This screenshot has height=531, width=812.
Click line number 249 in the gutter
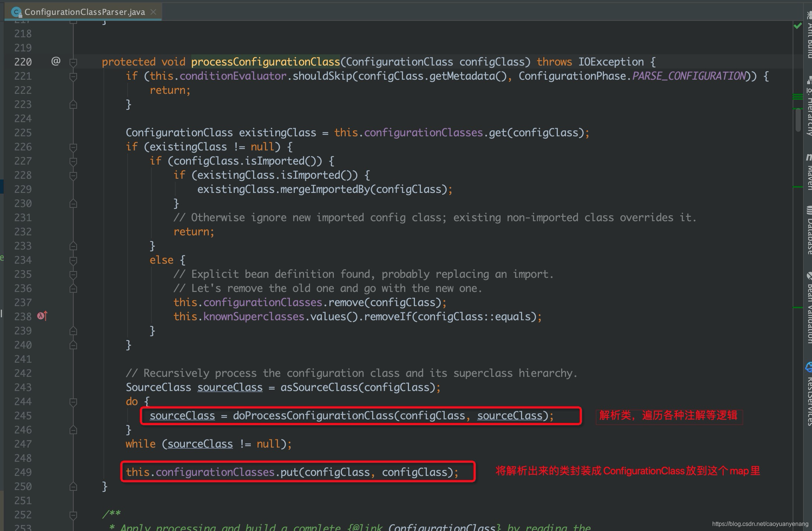(23, 472)
